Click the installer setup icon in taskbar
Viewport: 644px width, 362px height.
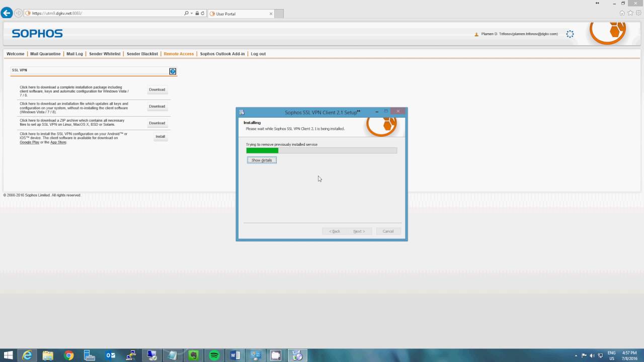coord(297,355)
